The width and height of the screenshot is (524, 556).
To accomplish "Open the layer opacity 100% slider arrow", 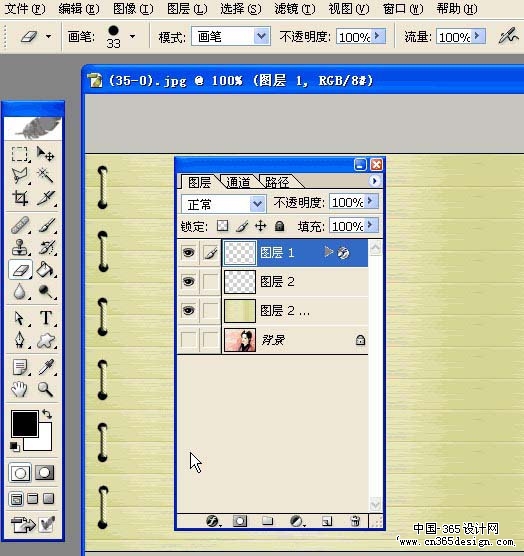I will pos(370,201).
